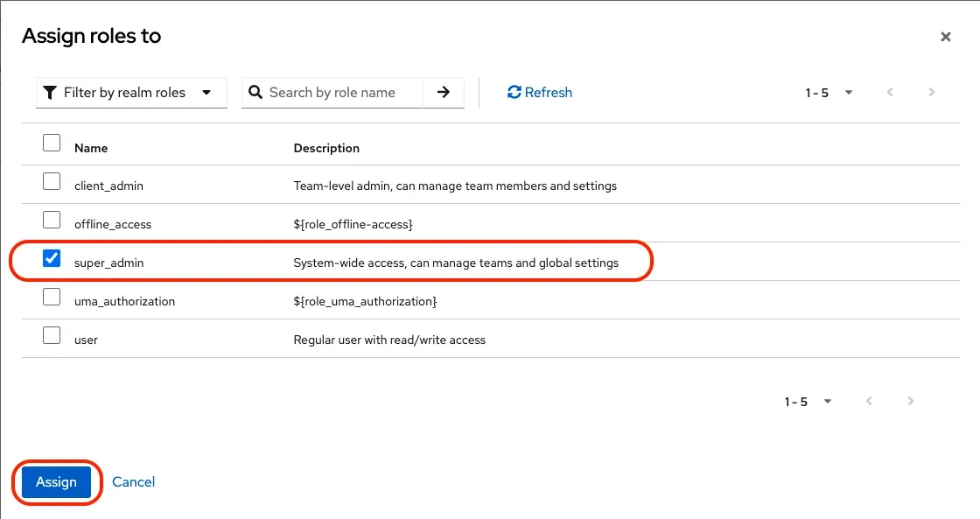
Task: Click the Cancel link
Action: 134,481
